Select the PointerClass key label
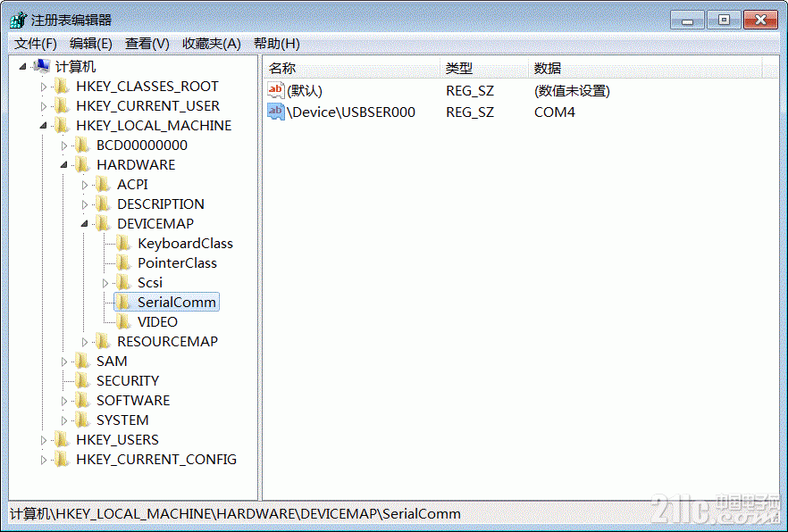 177,263
